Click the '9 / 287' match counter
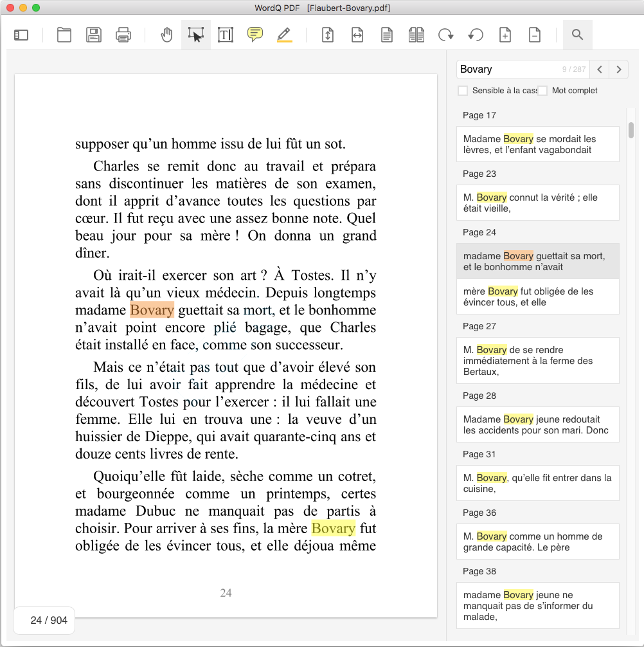644x647 pixels. [x=574, y=69]
